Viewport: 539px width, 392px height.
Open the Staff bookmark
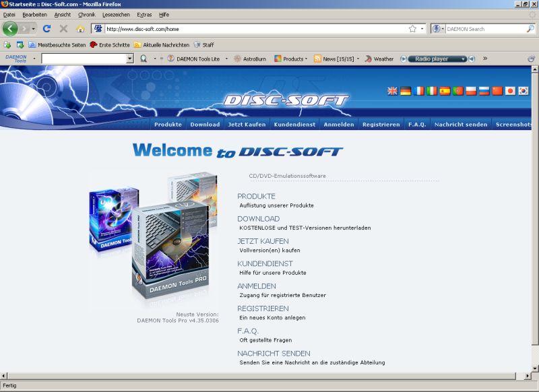coord(204,44)
